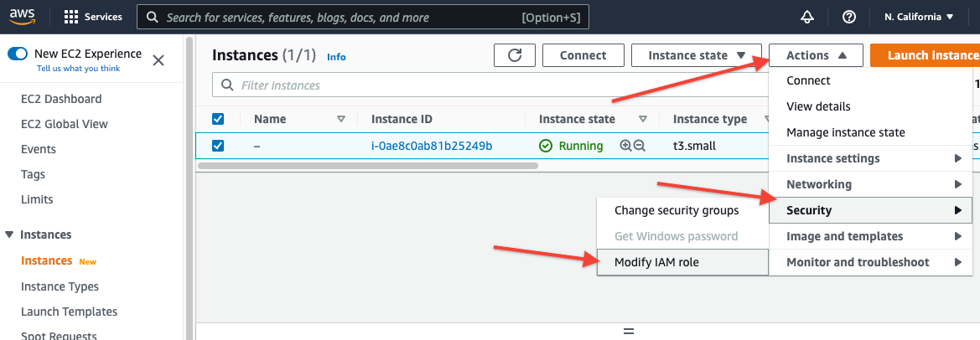Select Change security groups

[x=682, y=210]
